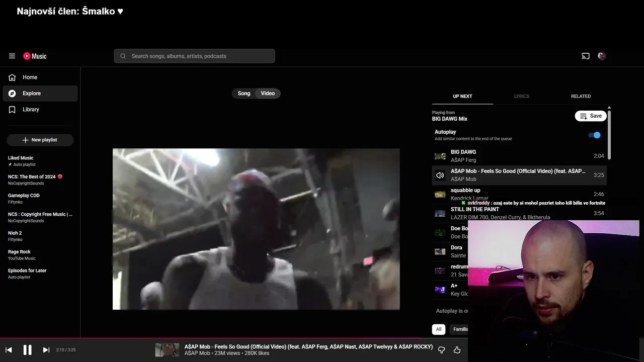The width and height of the screenshot is (644, 362).
Task: Open Rage Rock playlist
Action: click(40, 255)
